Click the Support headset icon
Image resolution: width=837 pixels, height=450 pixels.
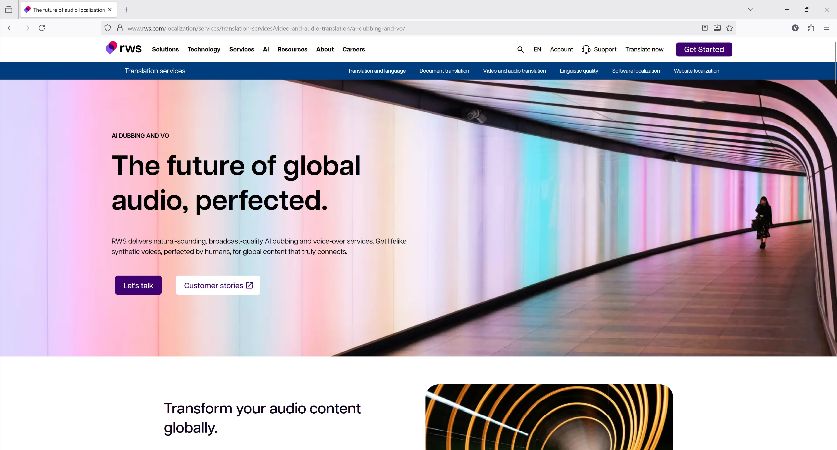[x=586, y=49]
